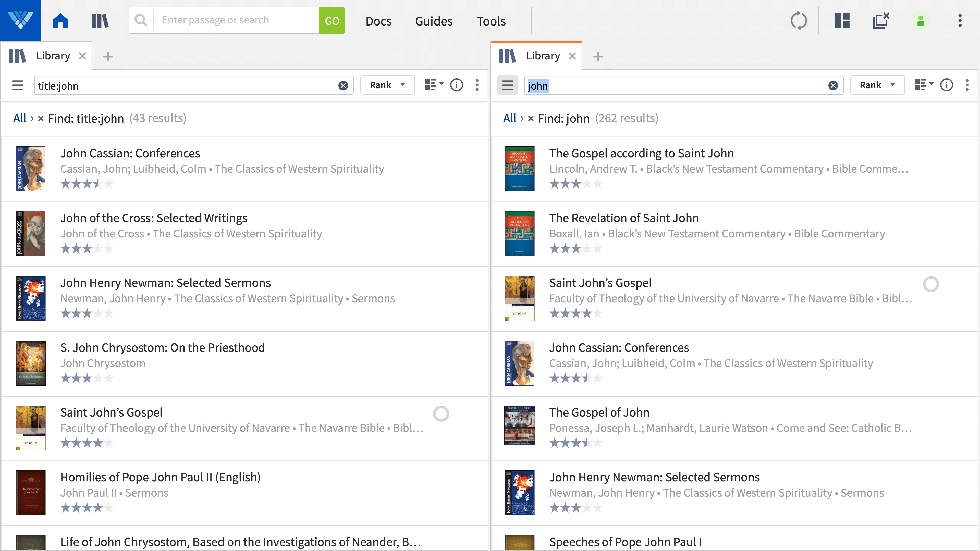Open the left panel's Rank sort dropdown

(388, 85)
